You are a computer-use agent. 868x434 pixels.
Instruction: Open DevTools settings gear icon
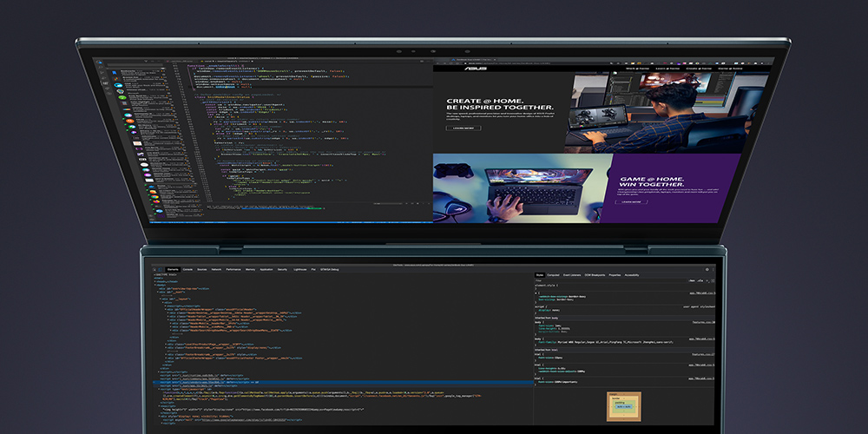(x=707, y=269)
